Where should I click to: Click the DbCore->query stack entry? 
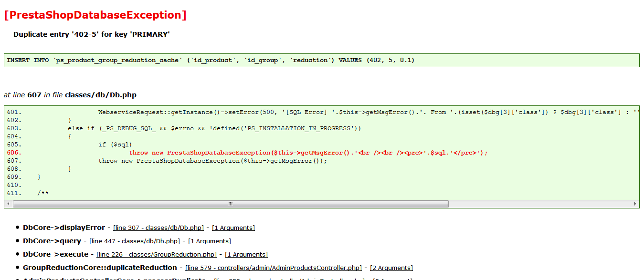(52, 241)
